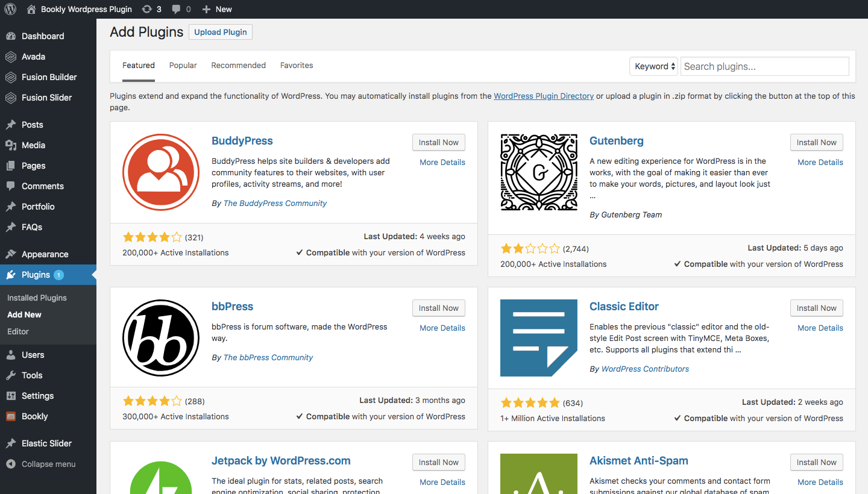868x494 pixels.
Task: Click the Fusion Slider icon in sidebar
Action: [x=11, y=98]
